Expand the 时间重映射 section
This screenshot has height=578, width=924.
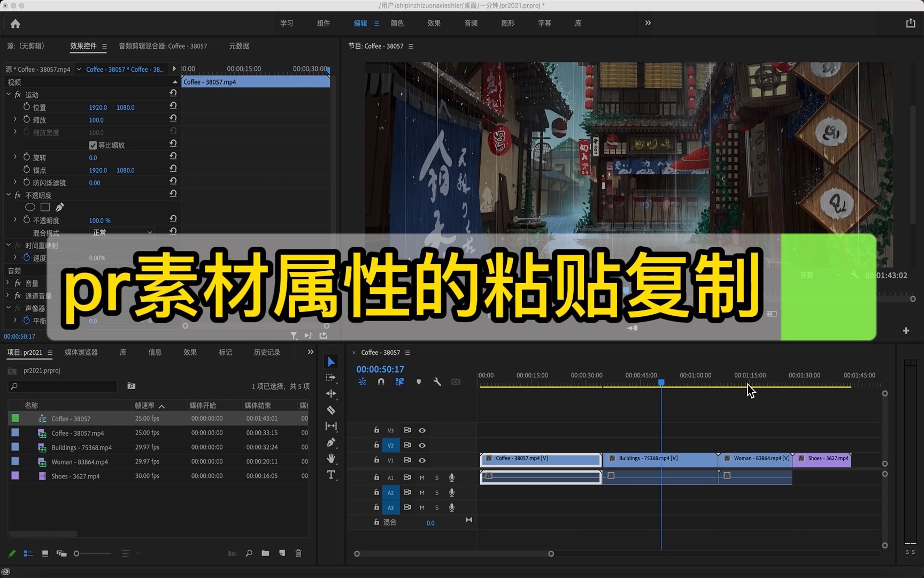pyautogui.click(x=7, y=245)
